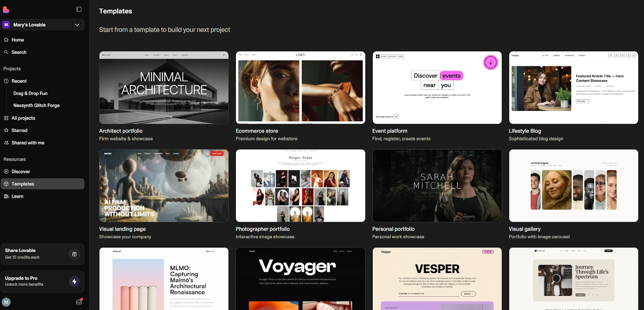Image resolution: width=644 pixels, height=310 pixels.
Task: Open the Nexsynth Glitch Forge project
Action: [x=36, y=105]
